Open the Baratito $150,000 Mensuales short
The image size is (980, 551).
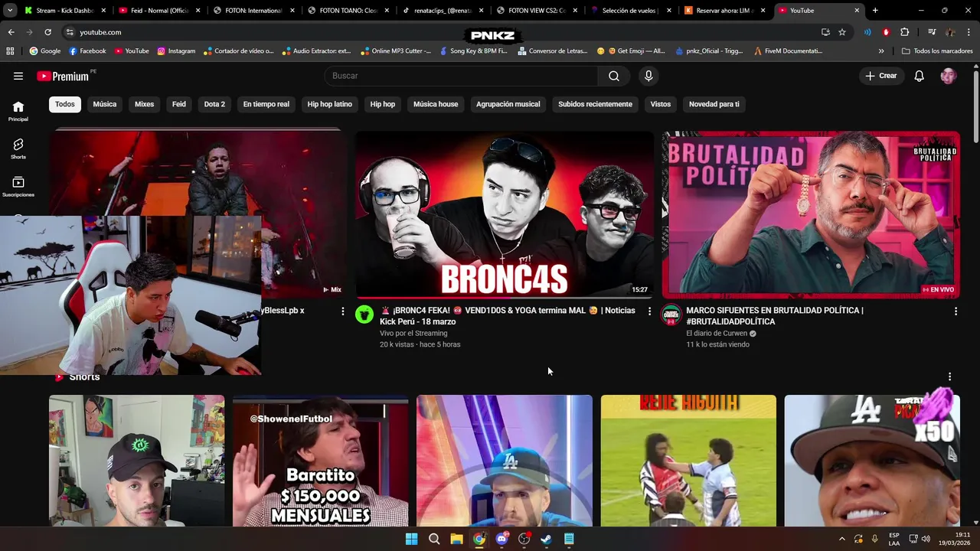pyautogui.click(x=321, y=461)
